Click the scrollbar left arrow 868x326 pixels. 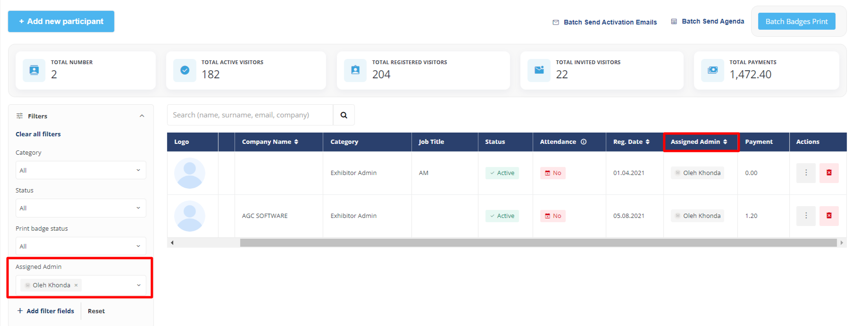pos(172,242)
